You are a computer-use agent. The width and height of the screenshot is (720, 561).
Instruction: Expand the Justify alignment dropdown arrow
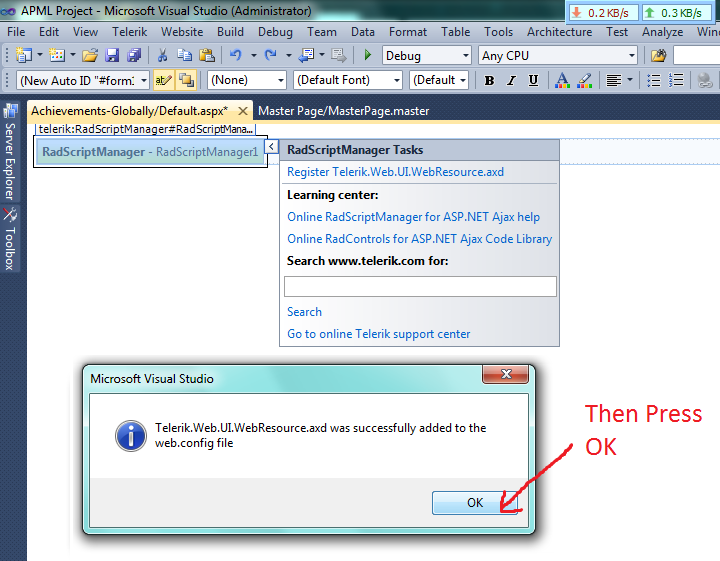point(630,80)
